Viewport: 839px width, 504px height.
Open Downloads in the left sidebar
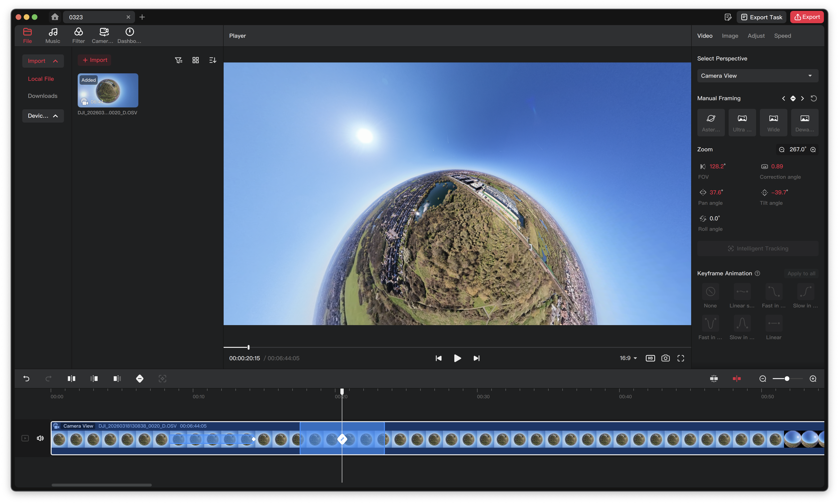coord(42,96)
